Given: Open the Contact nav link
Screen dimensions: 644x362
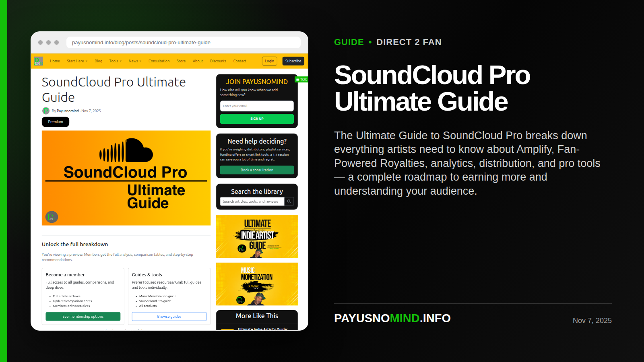Looking at the screenshot, I should pos(239,61).
